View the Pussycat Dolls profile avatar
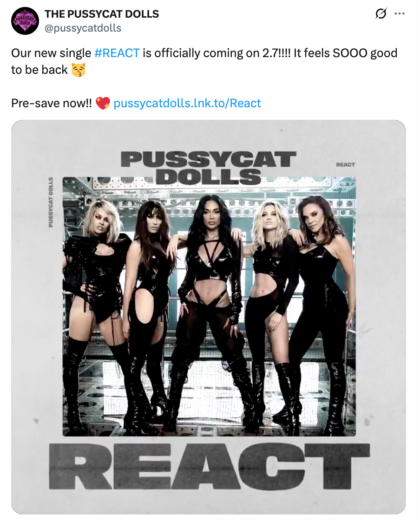Screen dimensions: 420x521 25,20
